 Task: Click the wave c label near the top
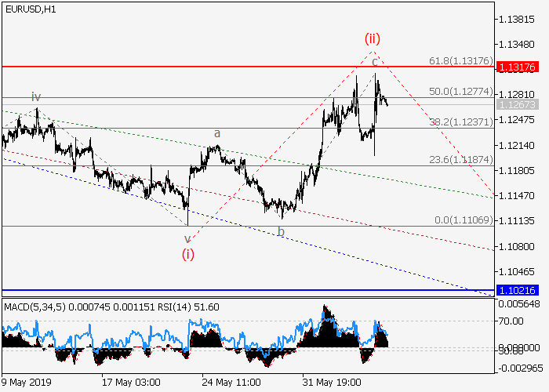[375, 61]
